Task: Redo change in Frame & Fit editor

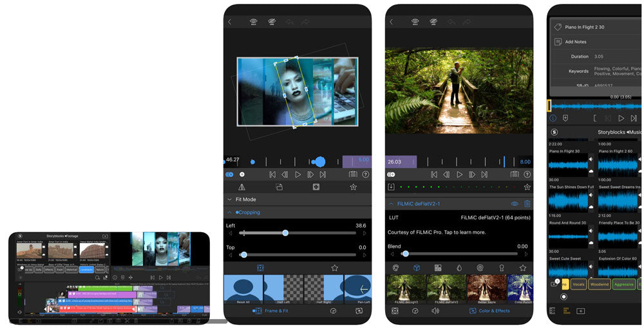Action: [x=305, y=22]
